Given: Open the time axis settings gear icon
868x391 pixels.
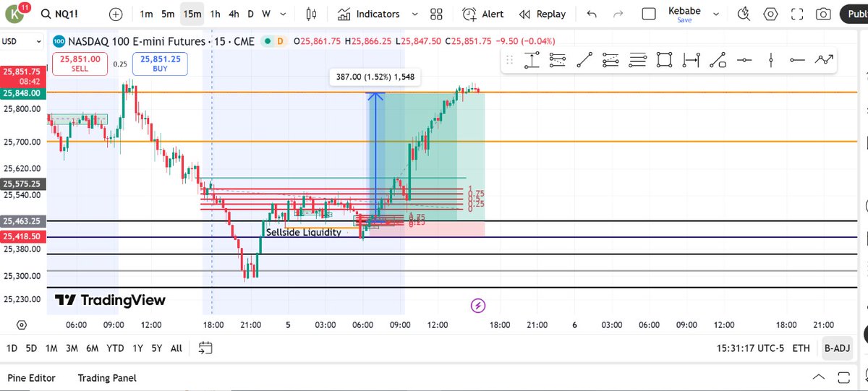Looking at the screenshot, I should [21, 325].
